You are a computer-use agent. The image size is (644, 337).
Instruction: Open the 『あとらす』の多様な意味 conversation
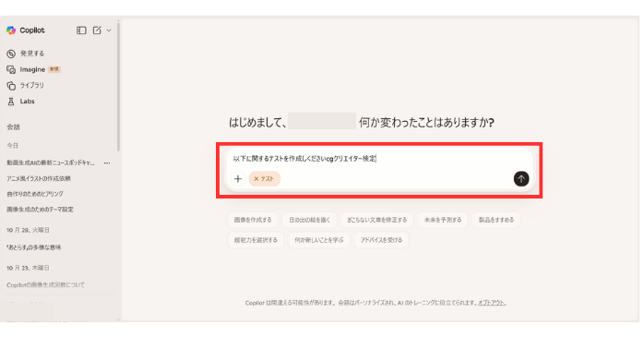pos(34,247)
